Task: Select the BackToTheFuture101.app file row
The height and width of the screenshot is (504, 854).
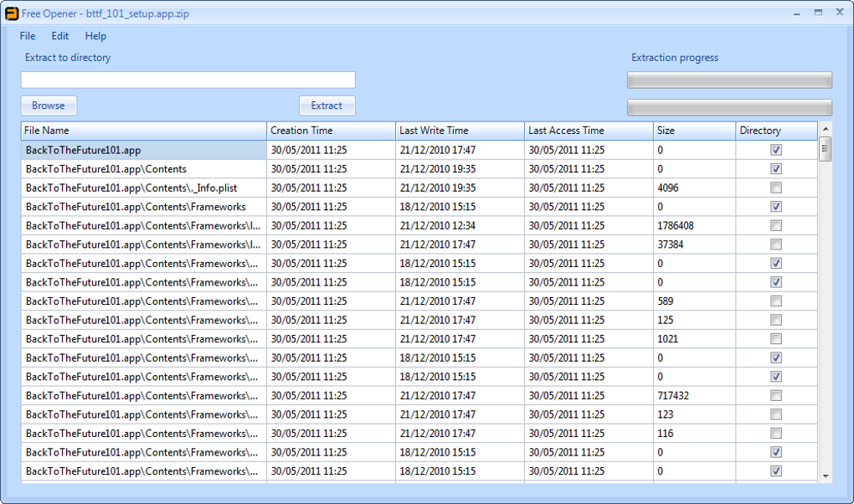Action: [x=419, y=150]
